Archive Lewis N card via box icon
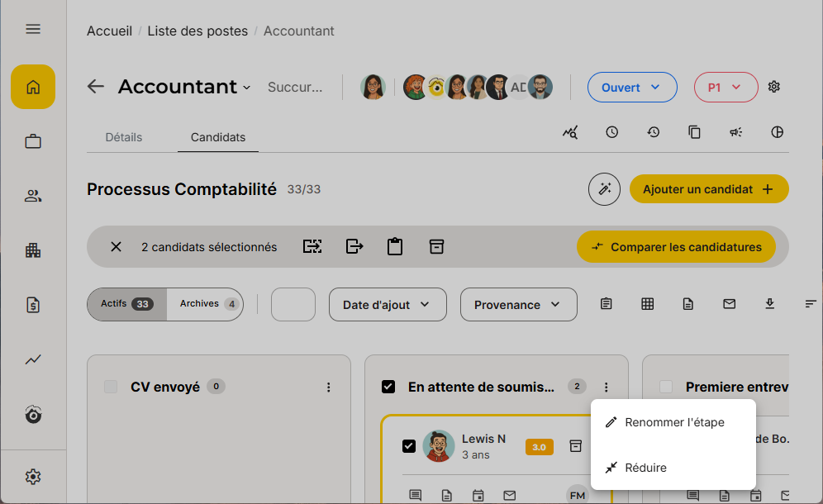The width and height of the screenshot is (823, 504). (576, 446)
